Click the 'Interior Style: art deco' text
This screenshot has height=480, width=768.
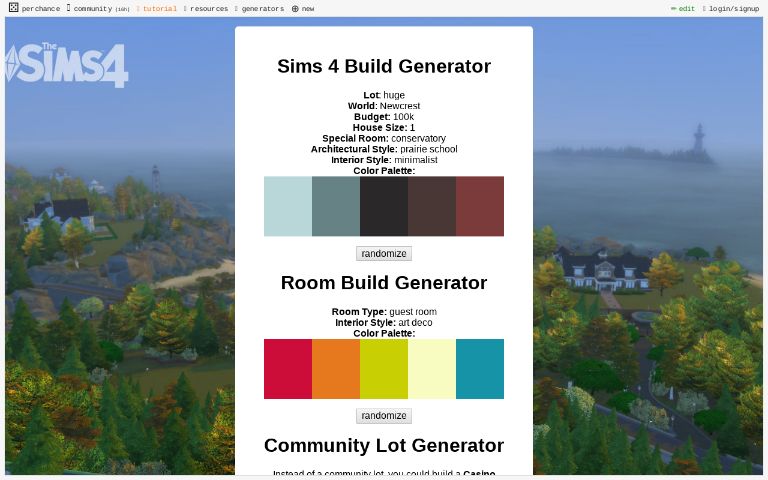(x=384, y=322)
